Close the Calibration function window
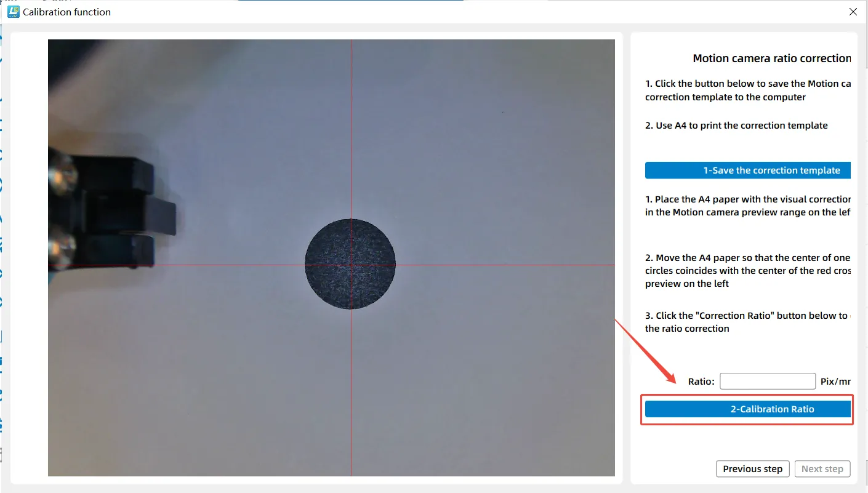This screenshot has width=868, height=493. pos(853,12)
